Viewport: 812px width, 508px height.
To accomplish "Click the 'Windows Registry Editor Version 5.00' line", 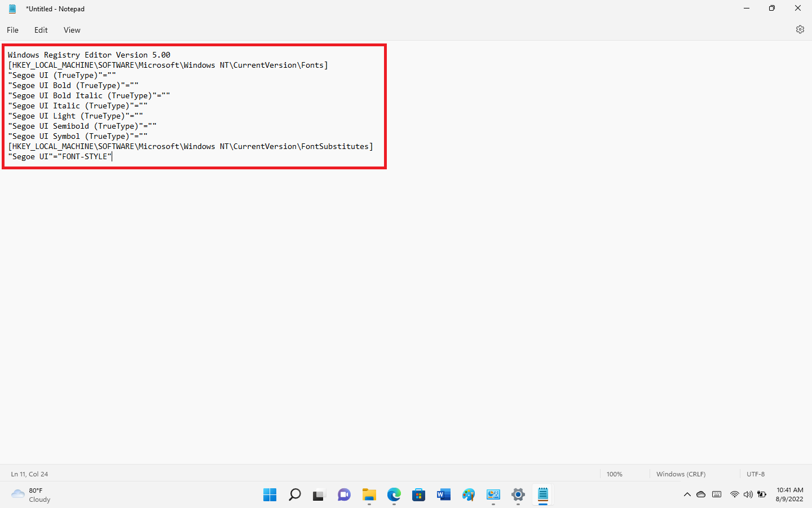I will 89,55.
